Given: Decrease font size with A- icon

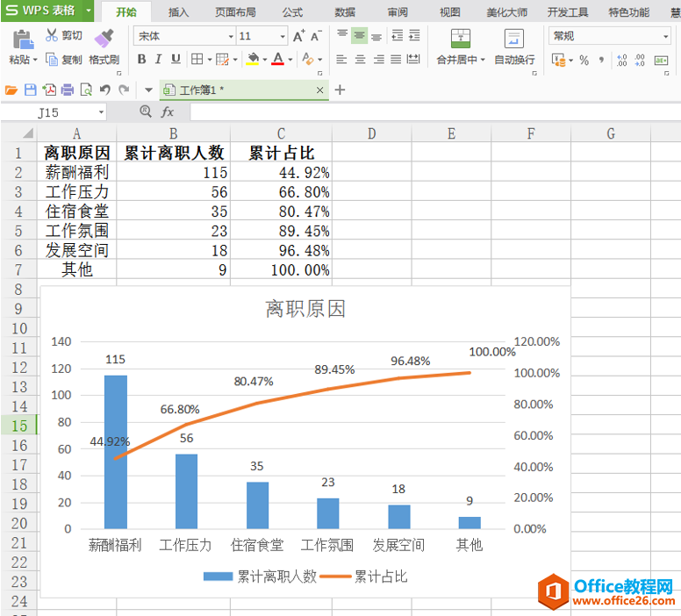Looking at the screenshot, I should (316, 36).
